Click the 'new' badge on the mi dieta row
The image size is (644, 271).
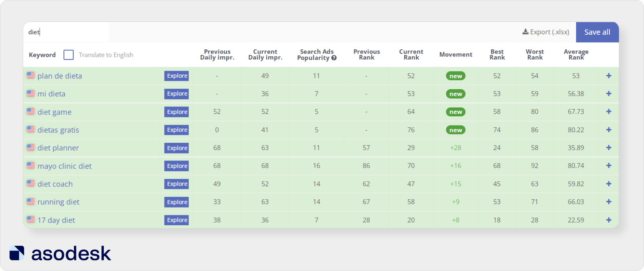pos(455,94)
